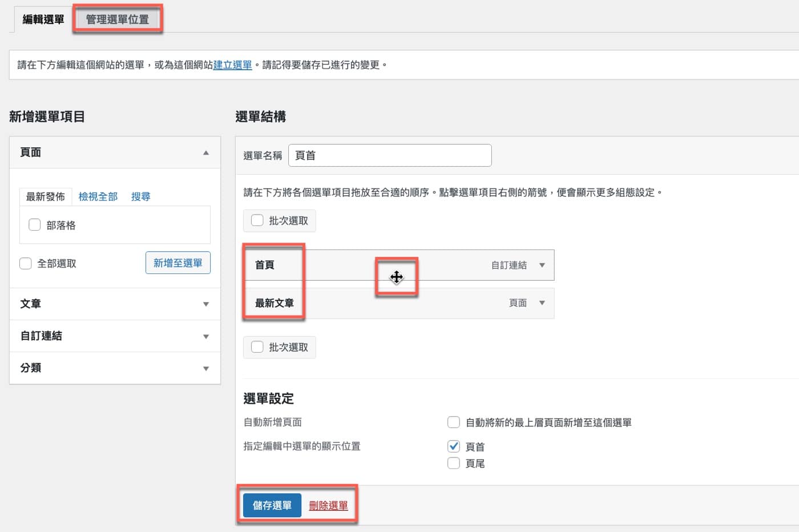Click the 頁面 type label on 最新文章
This screenshot has height=532, width=799.
[x=518, y=303]
